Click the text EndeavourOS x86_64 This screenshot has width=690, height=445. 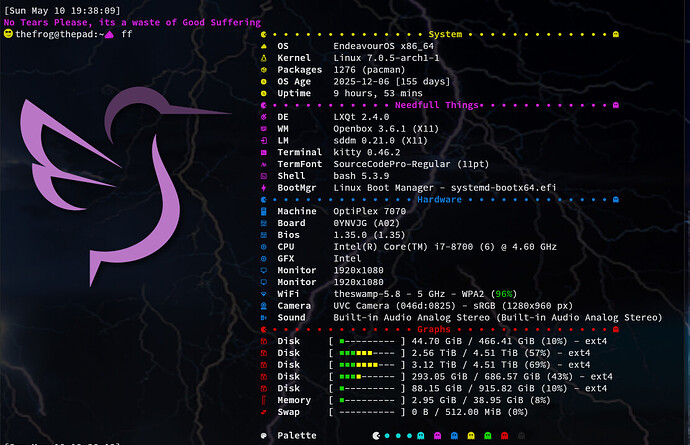[383, 46]
